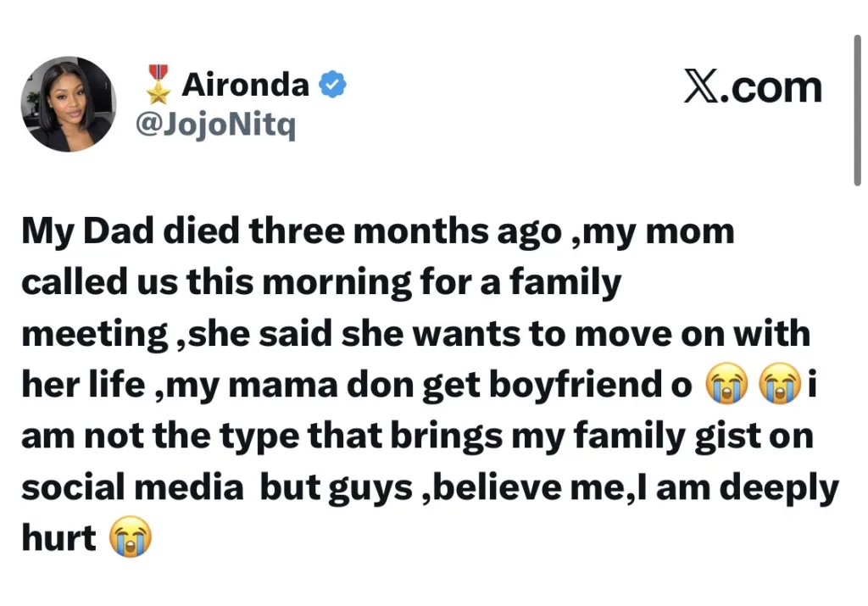Click the vertical scrollbar thumb
The height and width of the screenshot is (606, 868).
857,110
